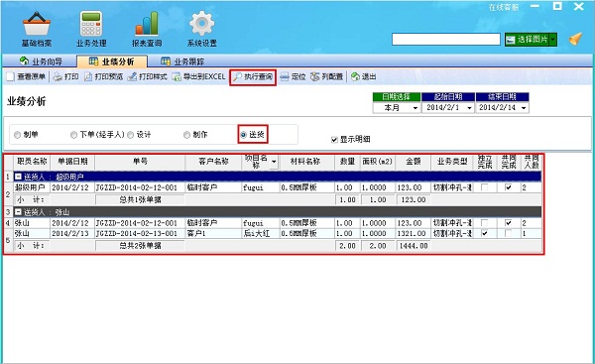Switch to the 业务跟踪 tab
The width and height of the screenshot is (595, 364).
click(182, 61)
